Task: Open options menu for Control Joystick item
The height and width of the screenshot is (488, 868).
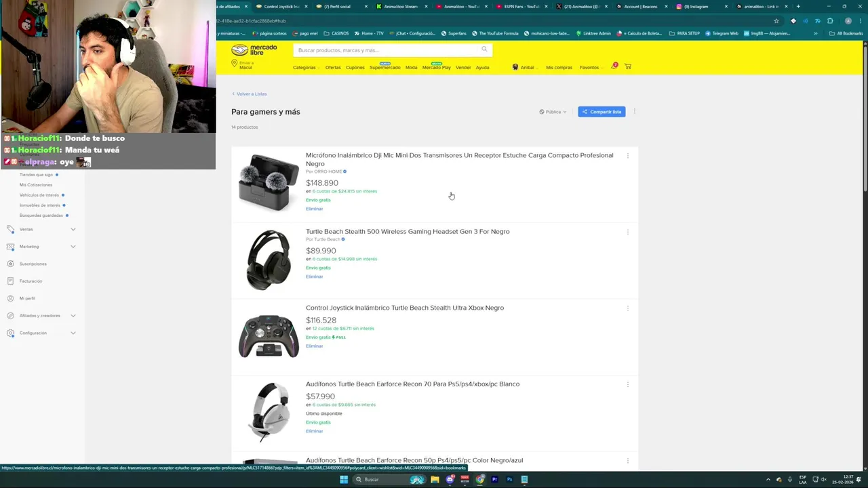Action: (628, 308)
